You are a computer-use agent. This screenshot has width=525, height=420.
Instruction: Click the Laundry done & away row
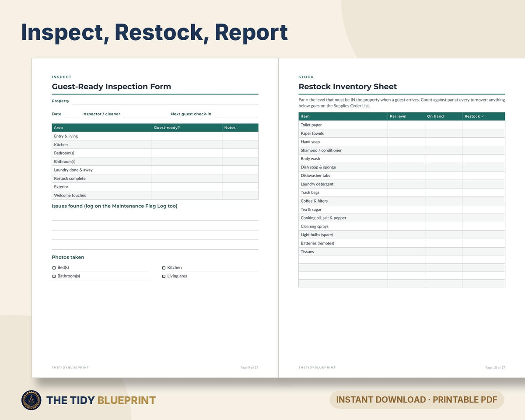155,170
